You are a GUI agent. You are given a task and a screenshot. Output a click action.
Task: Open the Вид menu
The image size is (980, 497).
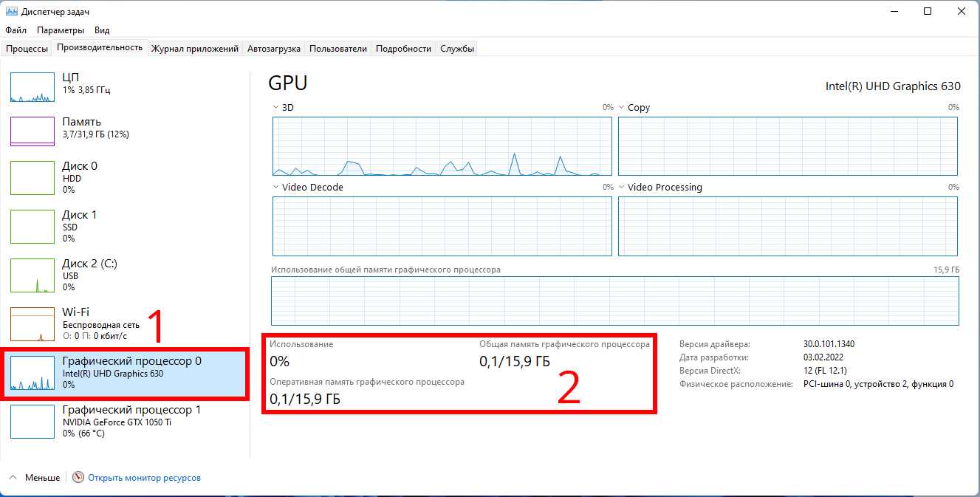point(102,30)
